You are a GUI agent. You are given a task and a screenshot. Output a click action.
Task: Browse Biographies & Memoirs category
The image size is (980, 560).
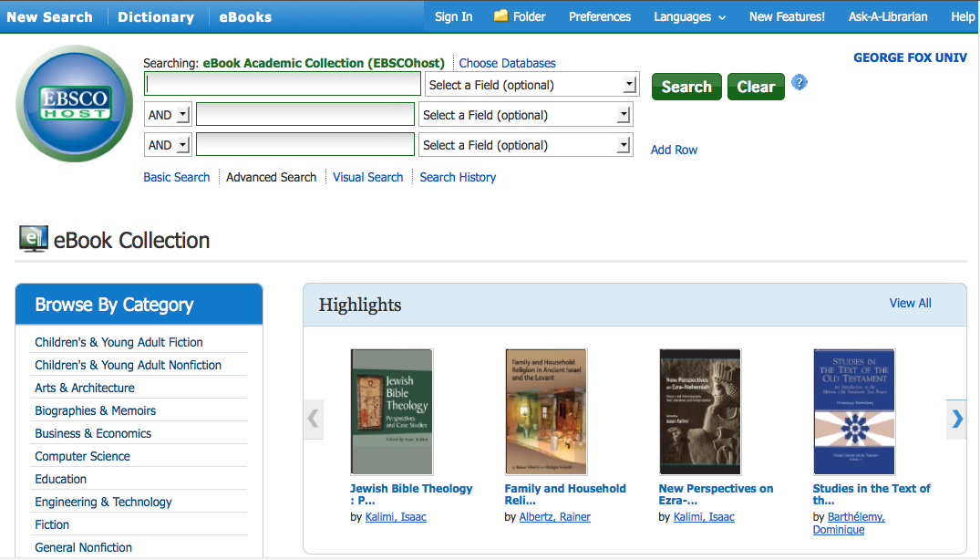click(95, 410)
